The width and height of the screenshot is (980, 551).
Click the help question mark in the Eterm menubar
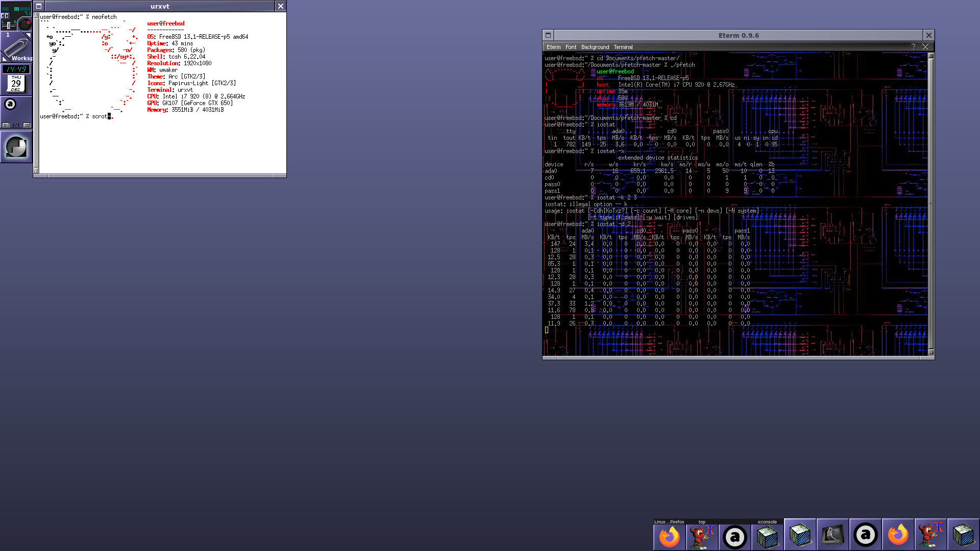coord(913,46)
